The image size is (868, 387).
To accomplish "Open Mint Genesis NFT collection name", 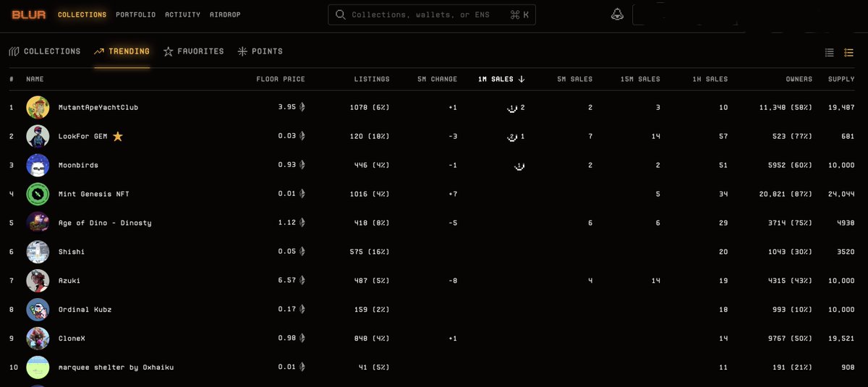I will (94, 194).
